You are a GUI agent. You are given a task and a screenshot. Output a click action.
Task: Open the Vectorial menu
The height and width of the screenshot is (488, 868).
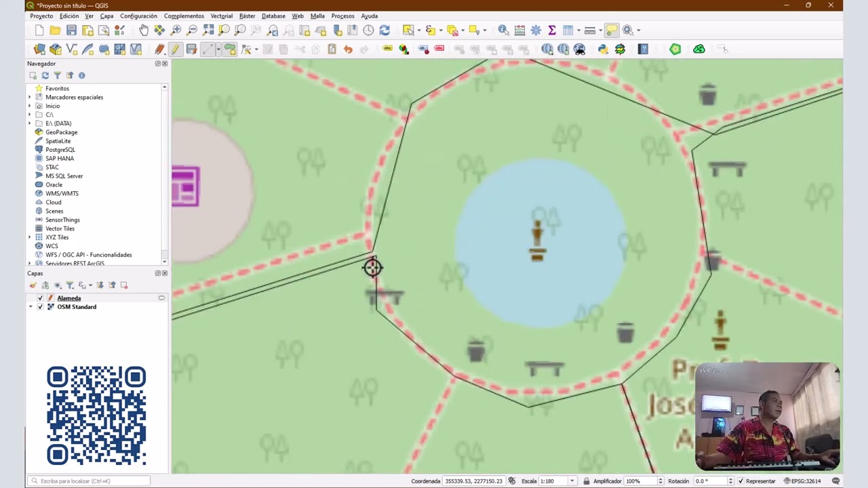click(221, 16)
